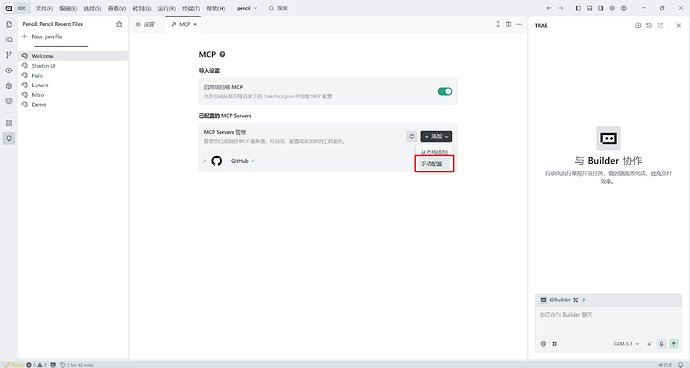
Task: Choose 从市场添加 from the add menu
Action: coord(434,152)
